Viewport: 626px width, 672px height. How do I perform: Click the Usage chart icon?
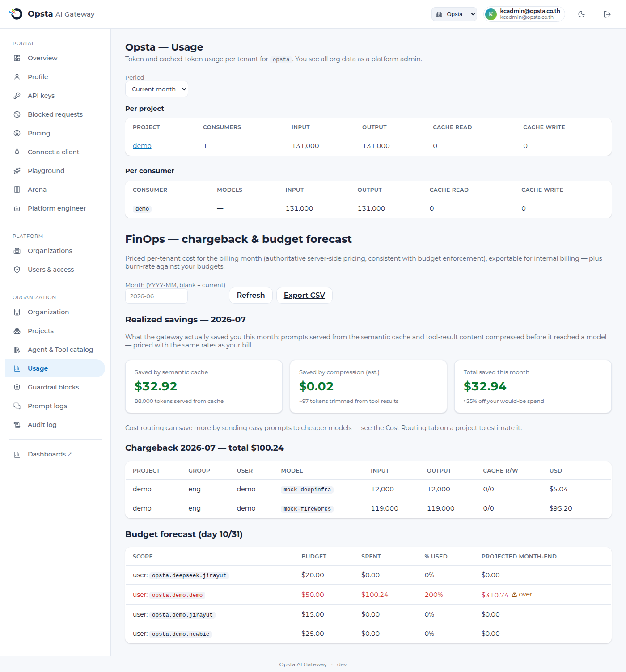17,368
